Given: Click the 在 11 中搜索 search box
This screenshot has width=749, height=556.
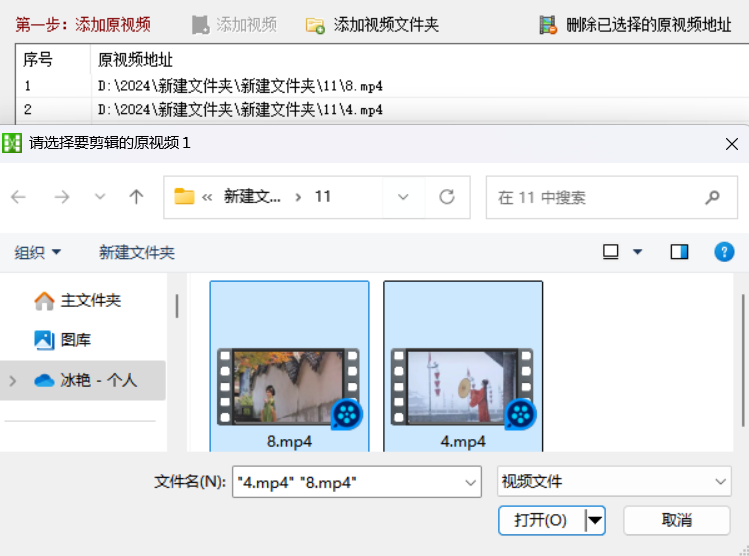Looking at the screenshot, I should point(611,197).
